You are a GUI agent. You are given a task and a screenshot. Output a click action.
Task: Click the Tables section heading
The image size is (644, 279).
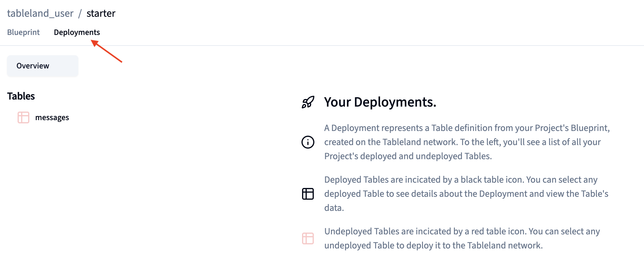pos(21,96)
